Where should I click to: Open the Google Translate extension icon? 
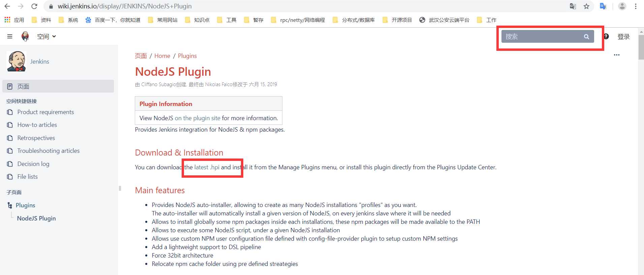click(603, 6)
